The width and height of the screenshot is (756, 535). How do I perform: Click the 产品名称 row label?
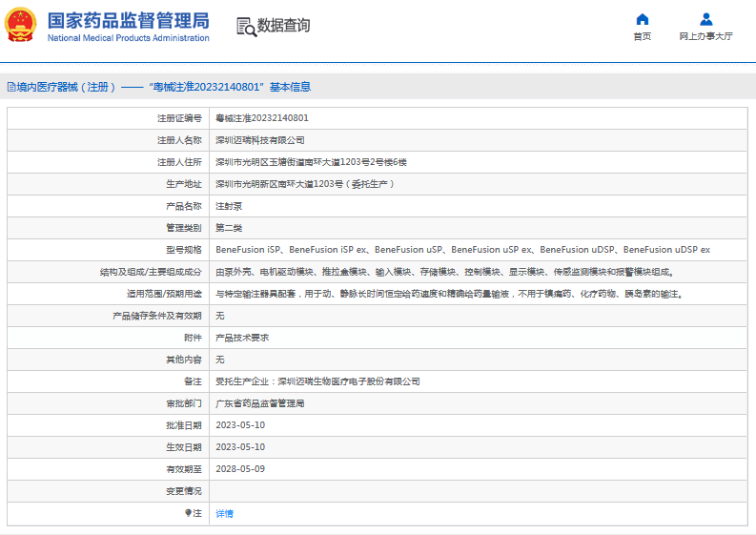[x=184, y=206]
